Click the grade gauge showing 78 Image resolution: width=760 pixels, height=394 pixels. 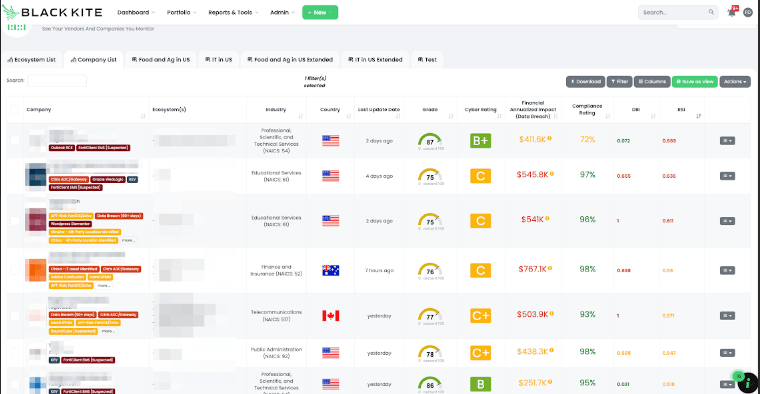(430, 353)
